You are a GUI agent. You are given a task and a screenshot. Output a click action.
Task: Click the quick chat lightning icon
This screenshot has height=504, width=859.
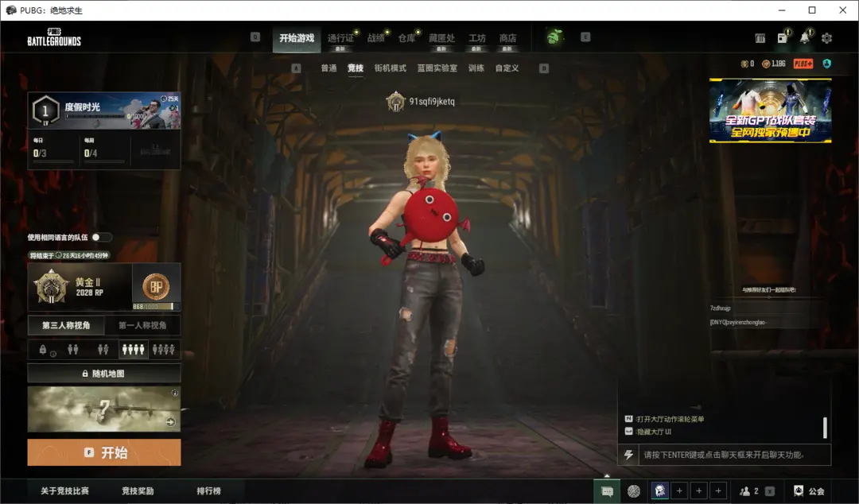coord(628,455)
